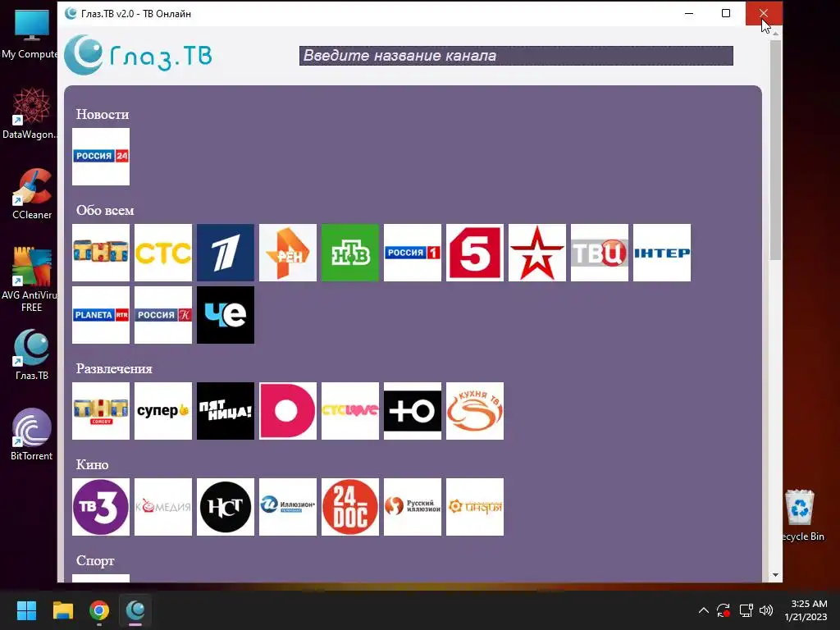Select the Русский иллюзион channel
840x630 pixels.
tap(413, 507)
